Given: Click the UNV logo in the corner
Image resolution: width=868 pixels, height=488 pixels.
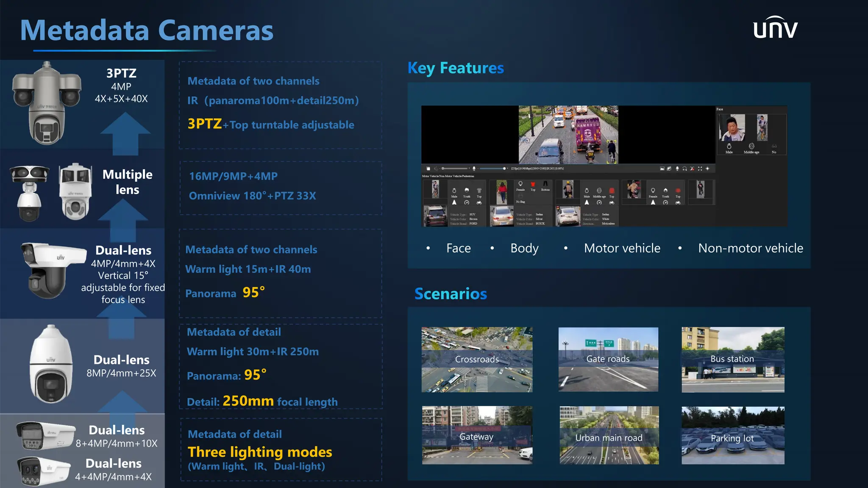Looking at the screenshot, I should (775, 28).
